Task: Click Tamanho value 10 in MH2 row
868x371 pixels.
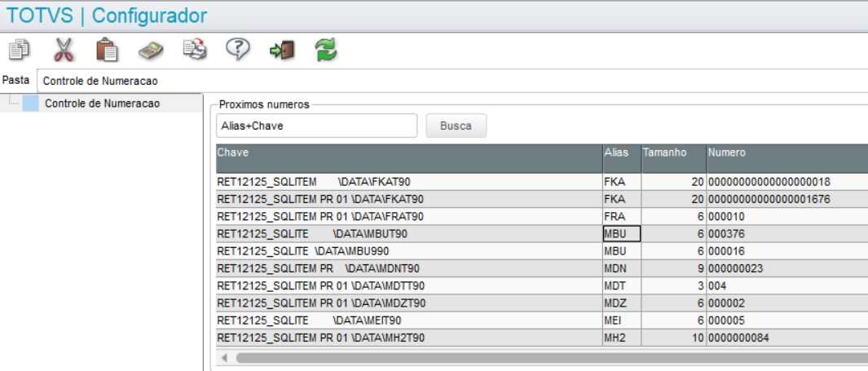Action: click(674, 338)
